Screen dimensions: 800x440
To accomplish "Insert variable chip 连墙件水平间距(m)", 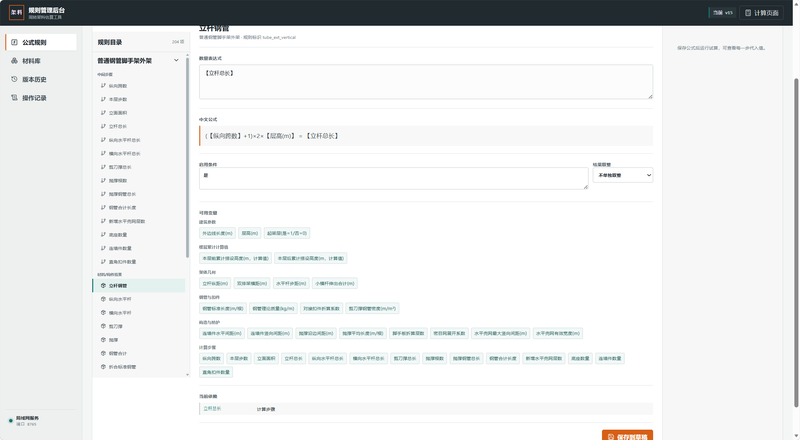I will point(222,333).
